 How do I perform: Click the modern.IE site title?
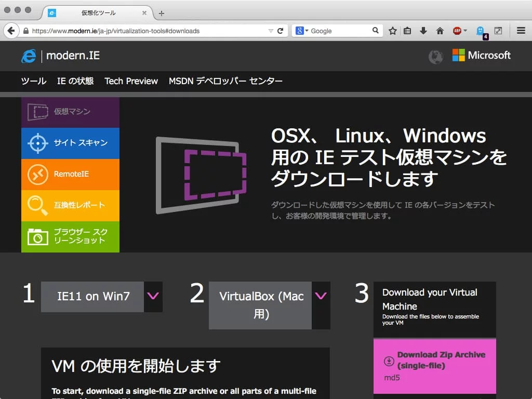tap(73, 56)
